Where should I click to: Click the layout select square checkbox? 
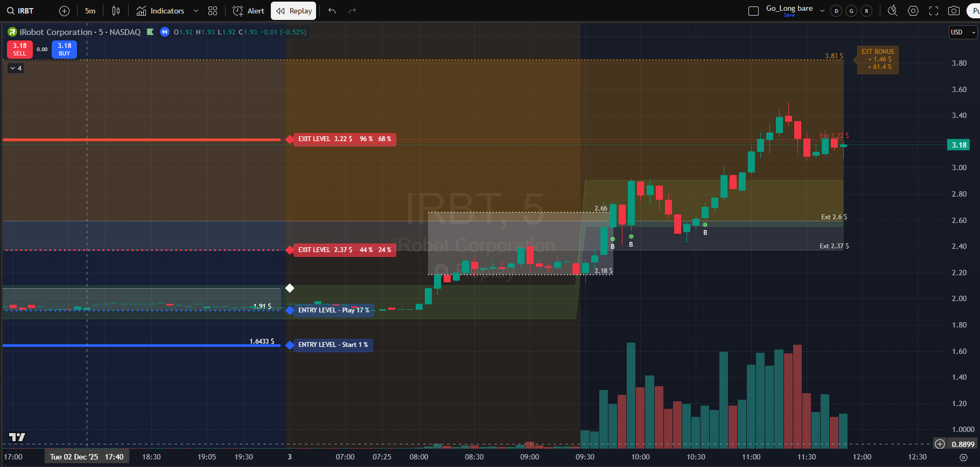point(754,11)
